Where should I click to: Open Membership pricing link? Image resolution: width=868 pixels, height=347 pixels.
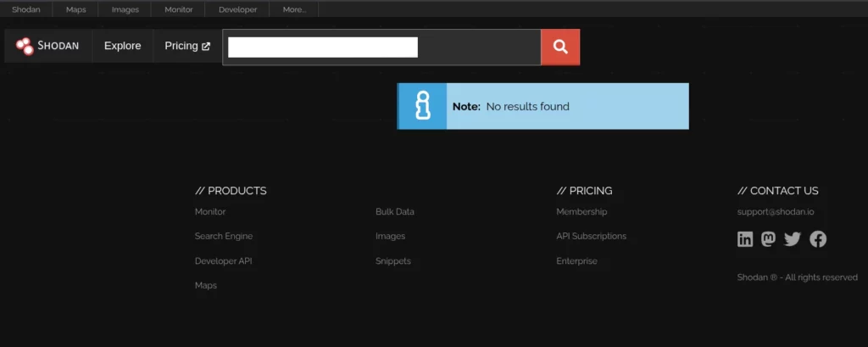[x=581, y=212]
